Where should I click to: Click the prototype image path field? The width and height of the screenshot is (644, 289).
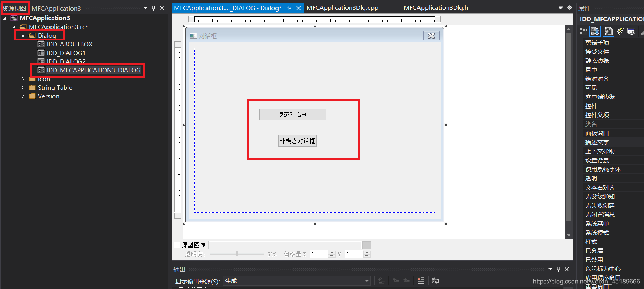coord(285,245)
